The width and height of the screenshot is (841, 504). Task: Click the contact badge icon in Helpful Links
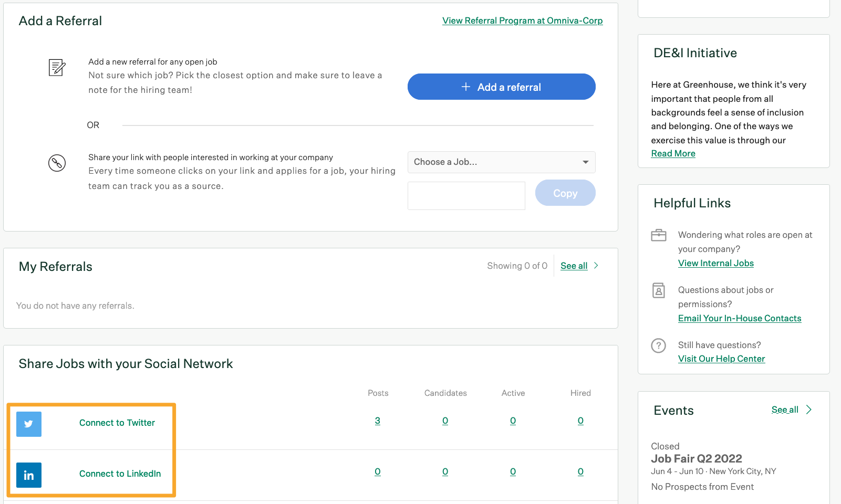[x=658, y=290]
